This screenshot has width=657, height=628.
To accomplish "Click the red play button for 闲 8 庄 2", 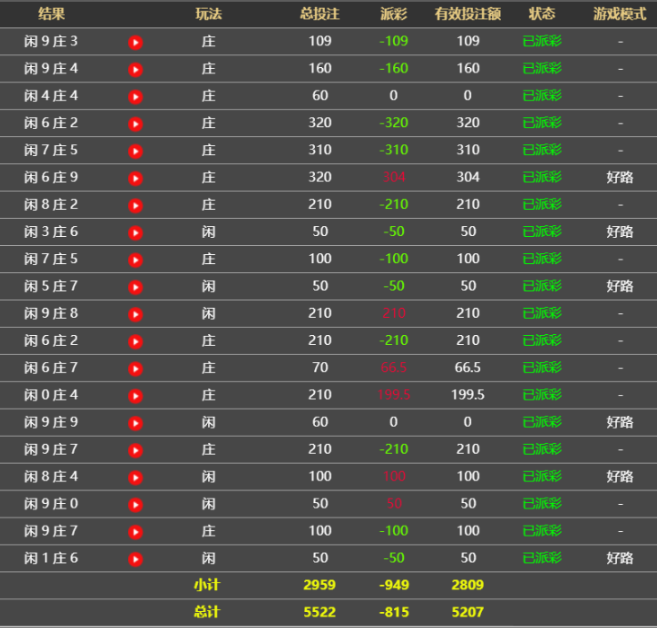I will click(x=136, y=205).
